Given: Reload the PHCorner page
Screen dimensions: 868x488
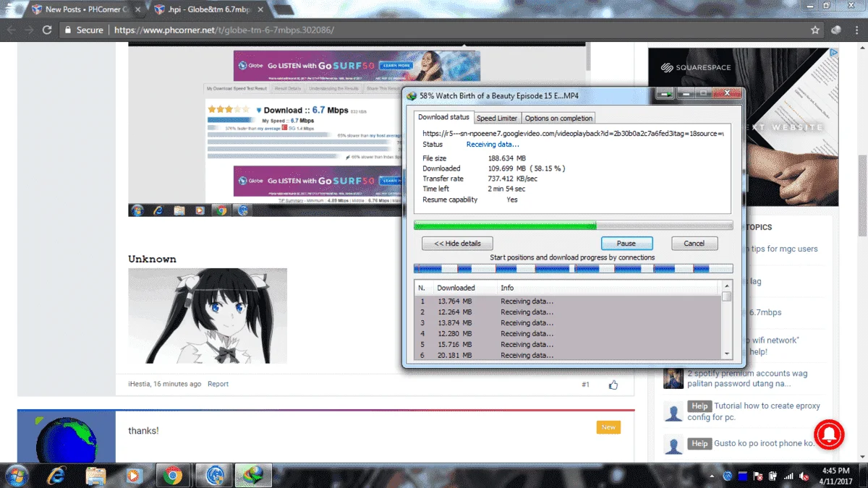Looking at the screenshot, I should 47,30.
